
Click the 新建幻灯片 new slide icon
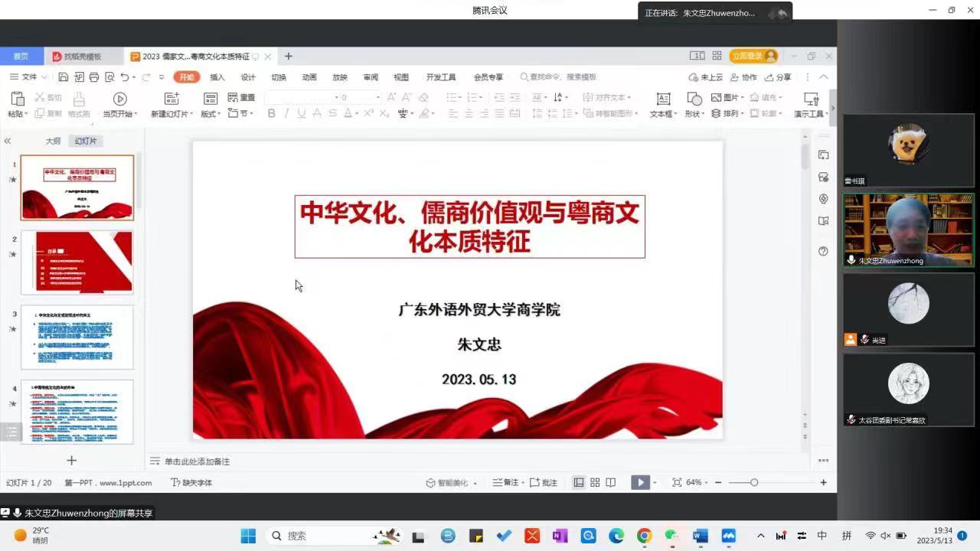click(171, 99)
